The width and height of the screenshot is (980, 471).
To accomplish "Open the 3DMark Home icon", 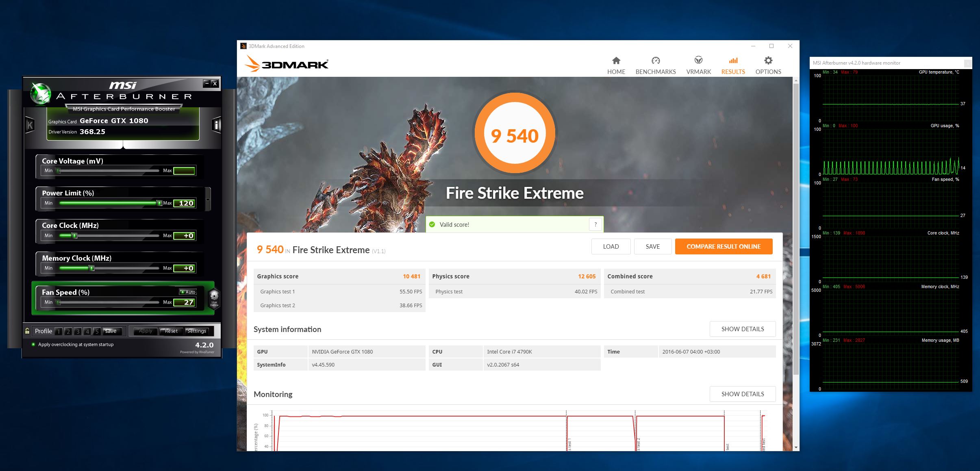I will coord(616,61).
